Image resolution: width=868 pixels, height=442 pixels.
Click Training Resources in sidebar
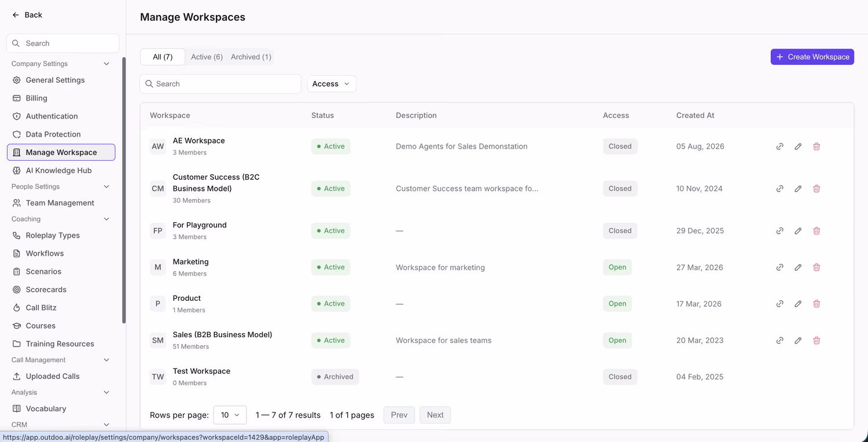coord(61,344)
